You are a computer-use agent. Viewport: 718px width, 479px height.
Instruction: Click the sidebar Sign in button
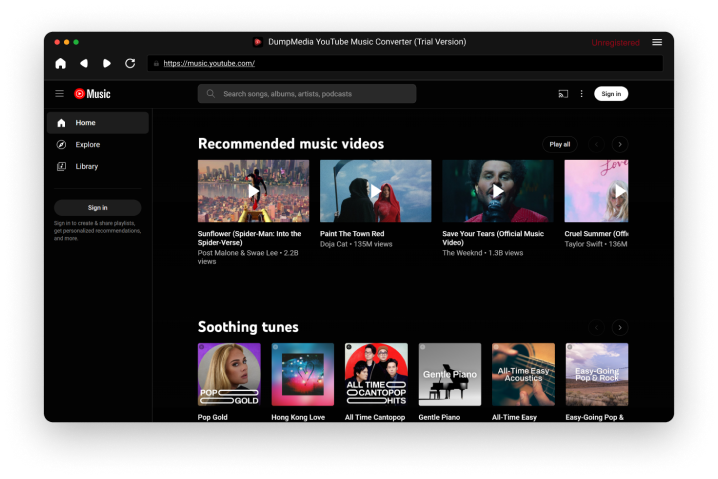point(98,207)
